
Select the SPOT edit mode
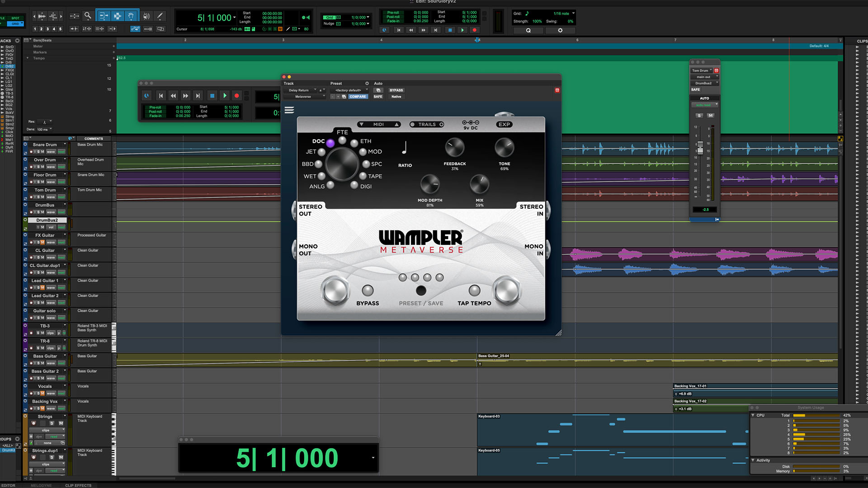[15, 19]
